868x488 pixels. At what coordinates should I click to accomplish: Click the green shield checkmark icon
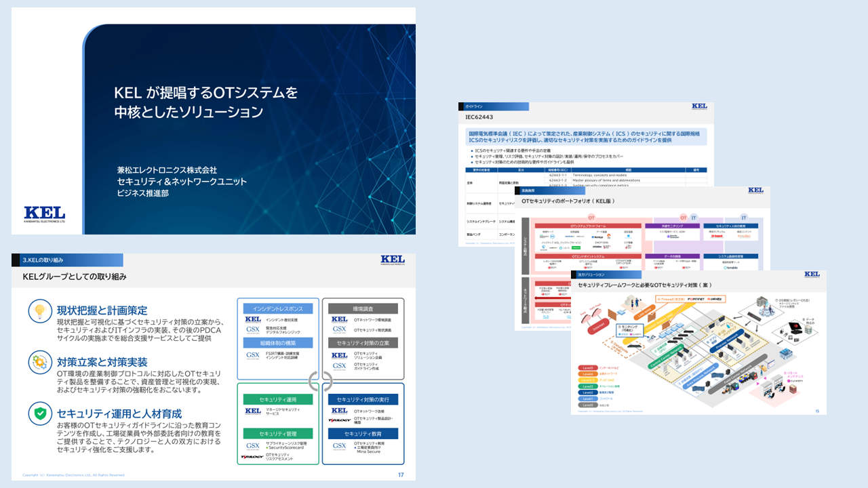point(40,413)
